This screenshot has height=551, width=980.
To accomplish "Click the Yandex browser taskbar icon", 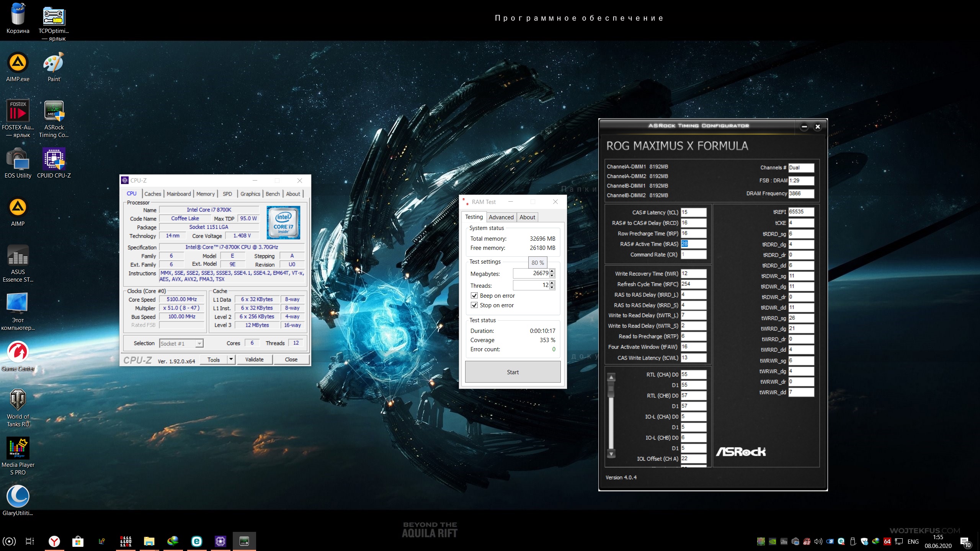I will point(54,541).
